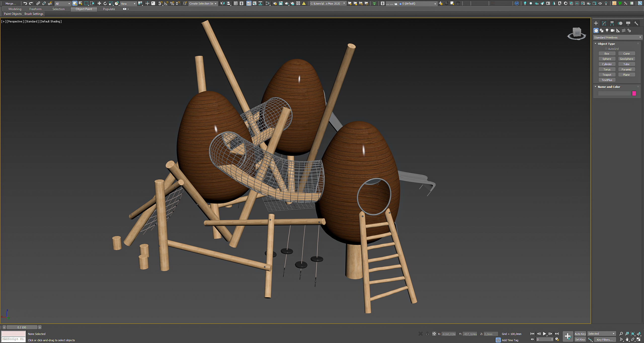
Task: Click the Select and Place tool
Action: click(117, 3)
